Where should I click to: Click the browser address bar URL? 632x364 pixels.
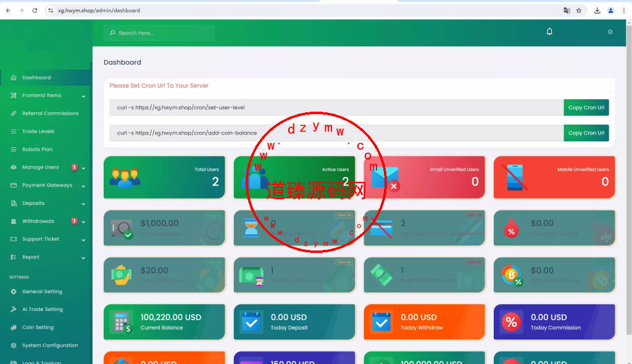(99, 10)
